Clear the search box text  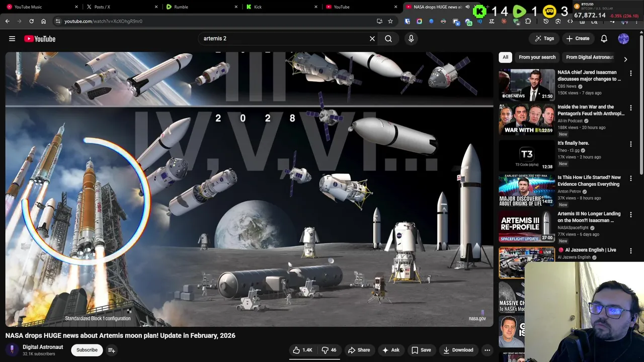click(372, 39)
